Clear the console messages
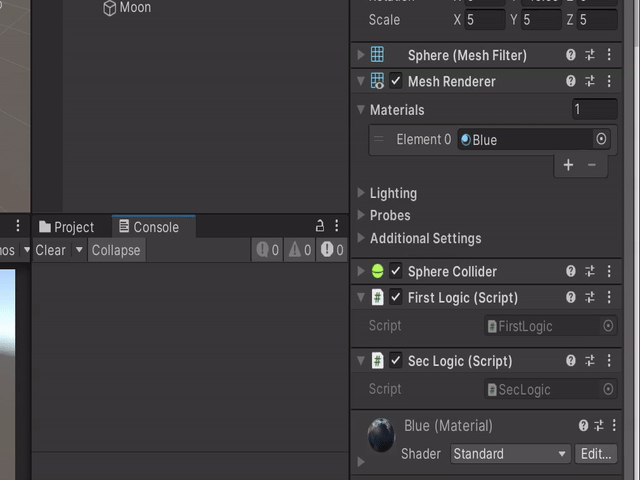The width and height of the screenshot is (640, 480). click(x=51, y=250)
